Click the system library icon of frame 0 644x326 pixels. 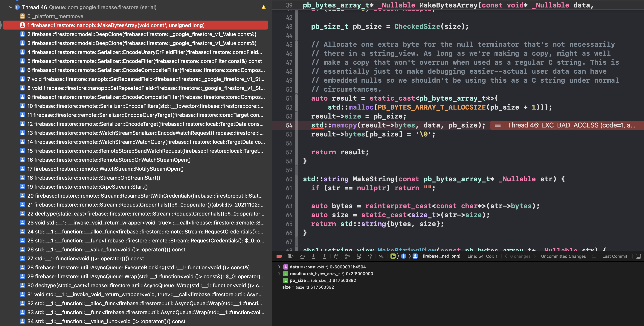(22, 16)
